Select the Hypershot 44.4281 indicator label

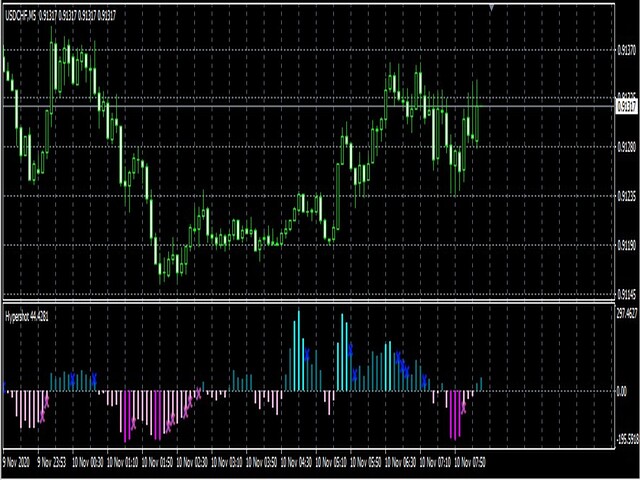coord(27,316)
